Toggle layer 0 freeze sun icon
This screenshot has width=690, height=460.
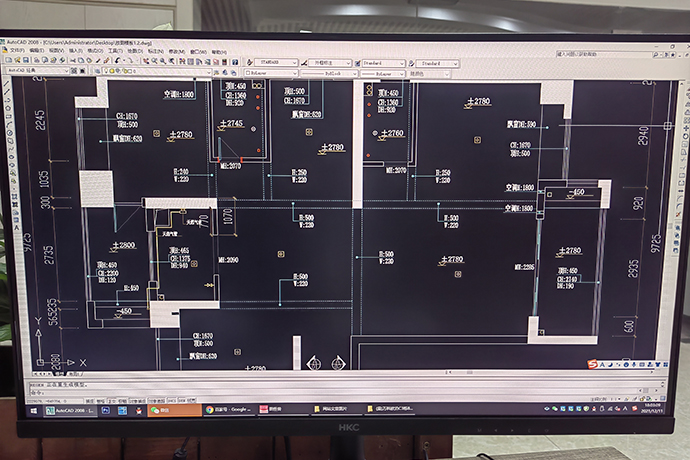coord(112,71)
